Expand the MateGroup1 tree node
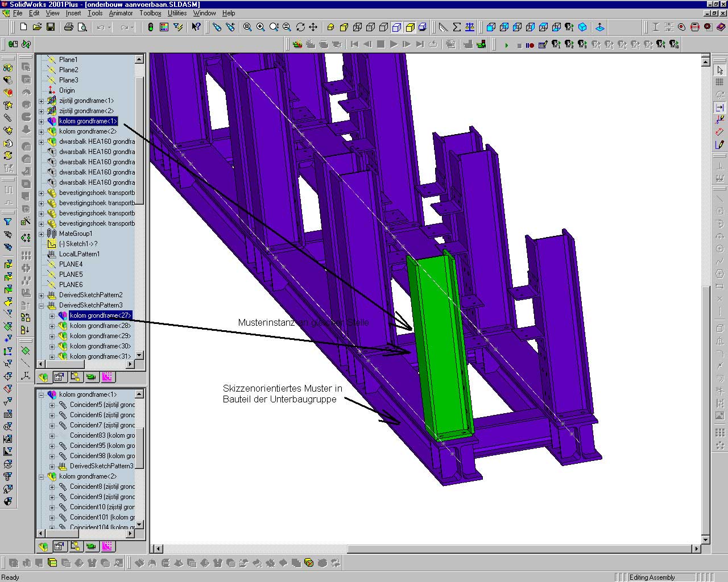This screenshot has width=728, height=582. coord(41,234)
